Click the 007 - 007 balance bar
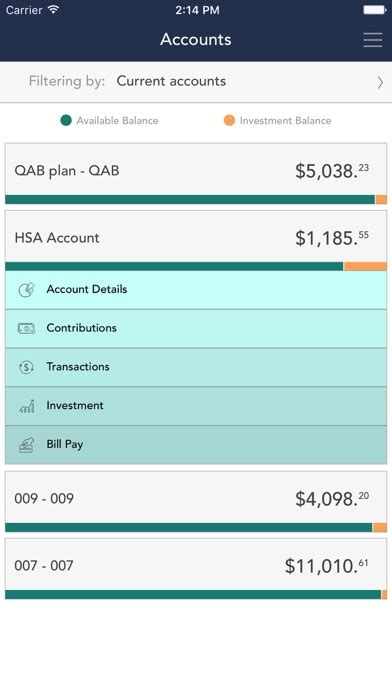The image size is (392, 696). click(x=196, y=594)
